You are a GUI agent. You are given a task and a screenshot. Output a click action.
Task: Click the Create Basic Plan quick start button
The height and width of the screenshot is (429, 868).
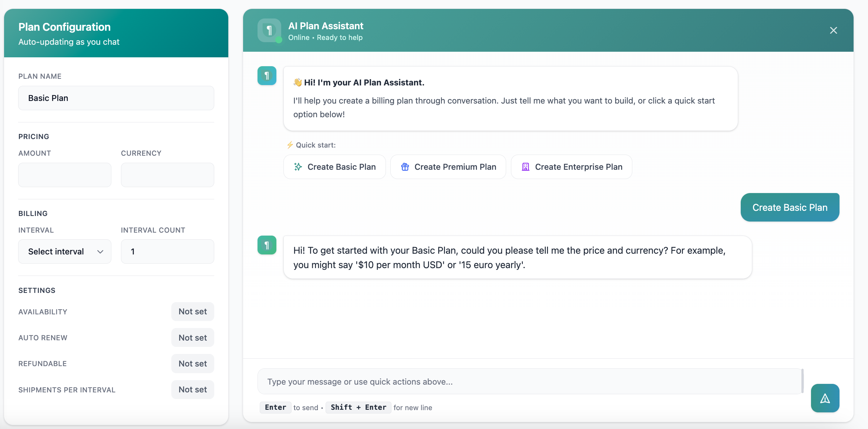click(334, 167)
